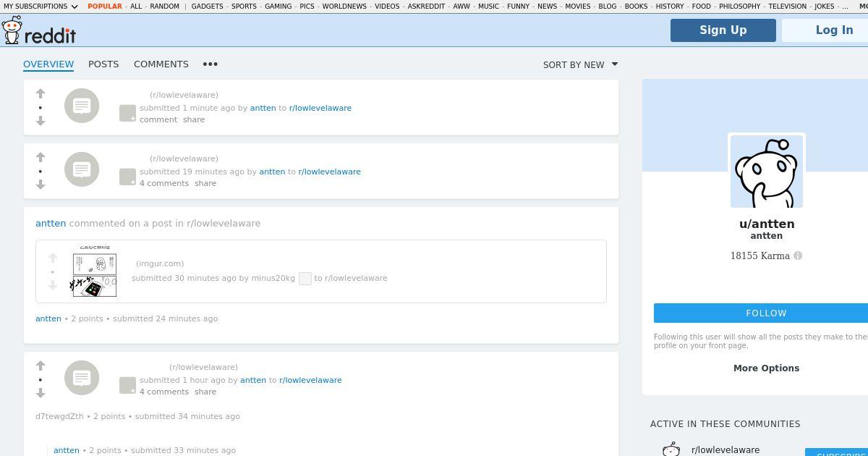Open the Reddit wordmark text logo
The width and height of the screenshot is (868, 456).
click(x=51, y=35)
